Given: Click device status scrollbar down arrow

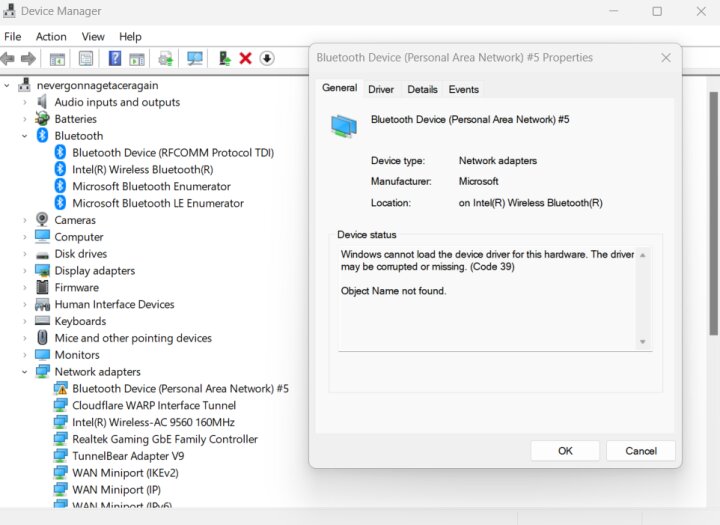Looking at the screenshot, I should (643, 343).
